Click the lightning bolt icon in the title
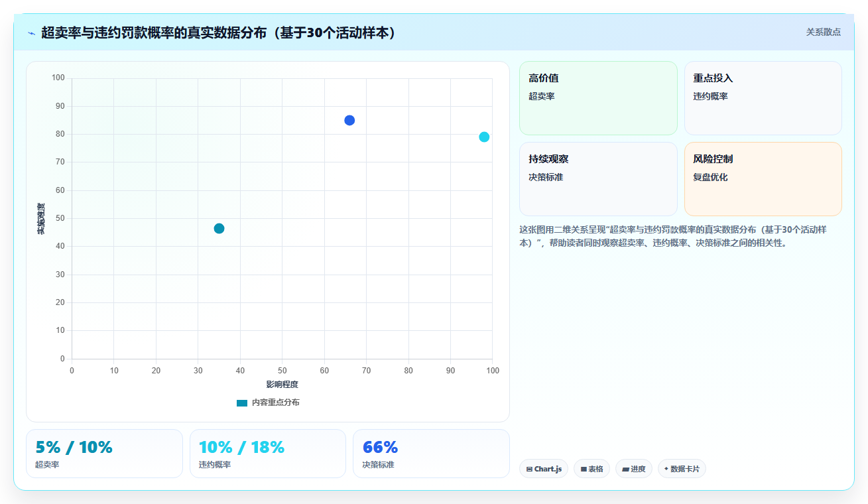868x504 pixels. click(x=32, y=33)
